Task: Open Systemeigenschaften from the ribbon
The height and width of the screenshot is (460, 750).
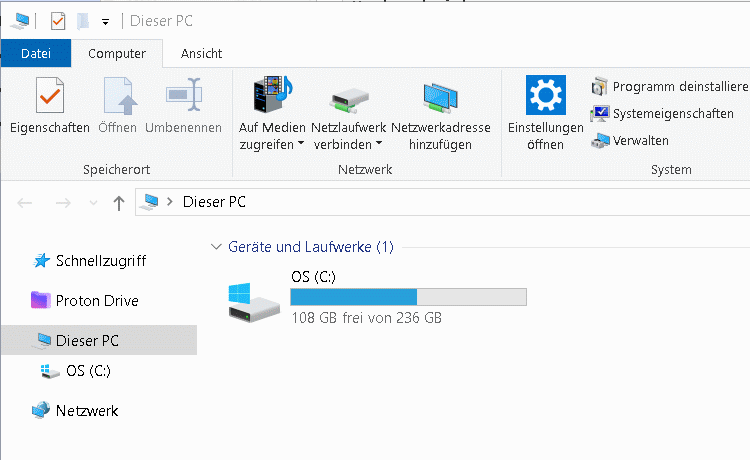Action: tap(662, 114)
